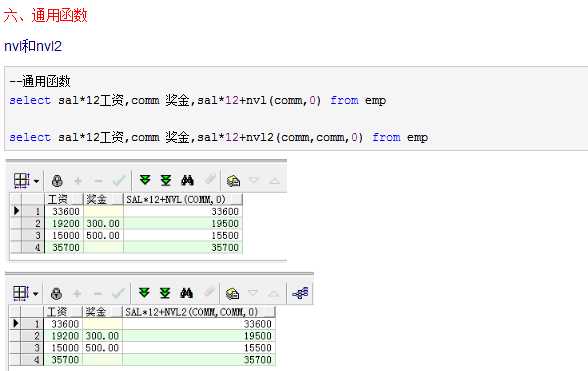Click the 15000 salary cell in the NVL grid
Viewport: 588px width, 371px height.
click(x=64, y=236)
